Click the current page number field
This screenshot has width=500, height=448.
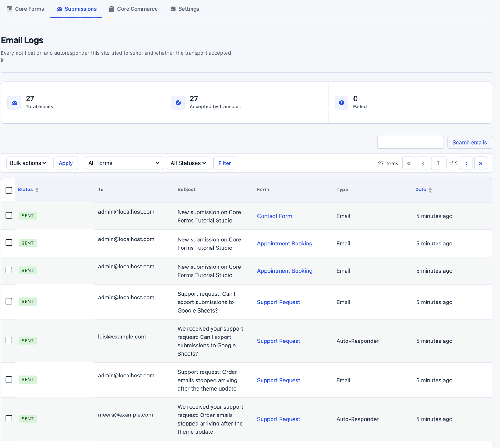click(x=438, y=163)
